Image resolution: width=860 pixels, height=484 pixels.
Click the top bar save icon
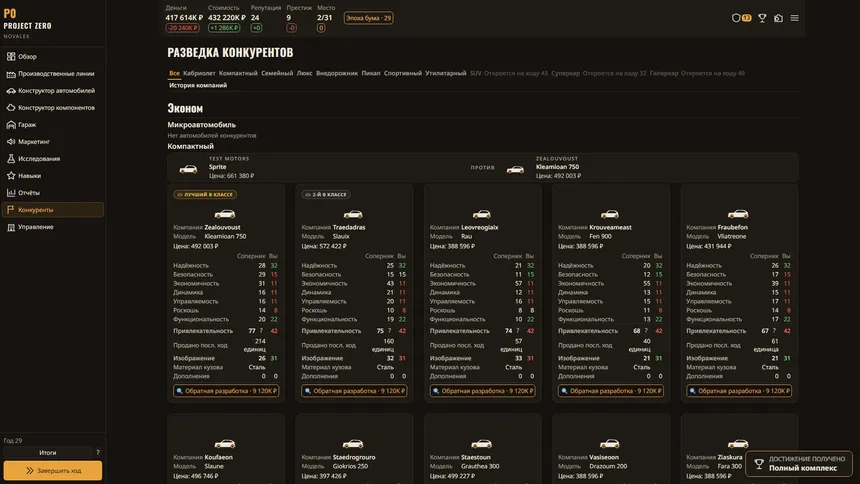pos(778,18)
